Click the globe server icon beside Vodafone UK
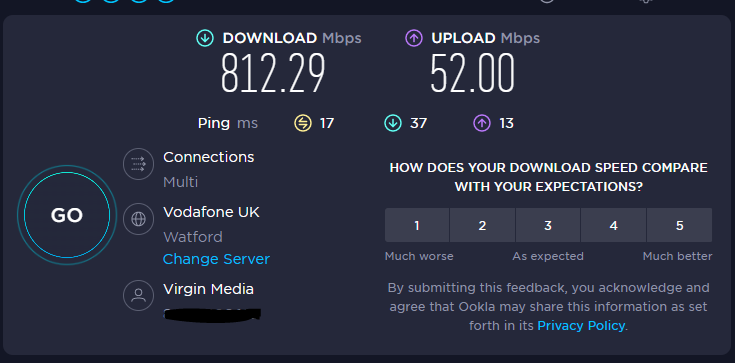 (139, 219)
